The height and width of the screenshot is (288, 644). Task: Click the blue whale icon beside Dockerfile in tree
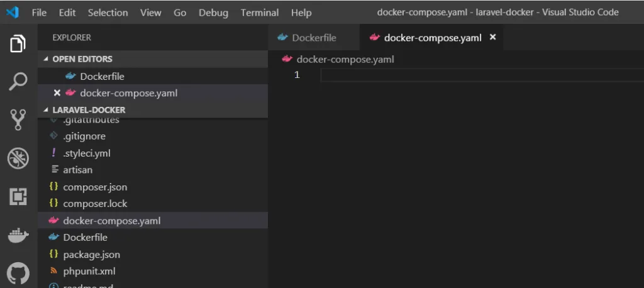[x=54, y=237]
